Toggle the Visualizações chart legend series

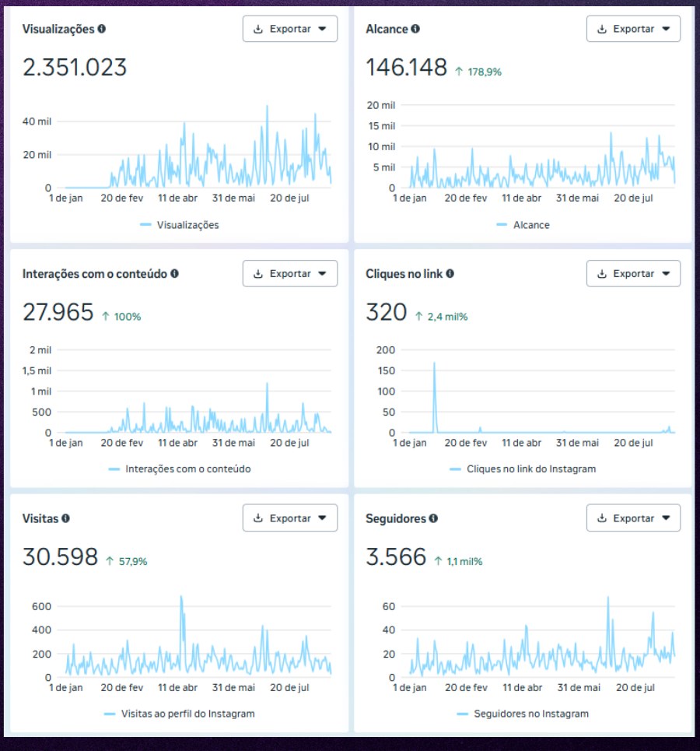point(179,225)
